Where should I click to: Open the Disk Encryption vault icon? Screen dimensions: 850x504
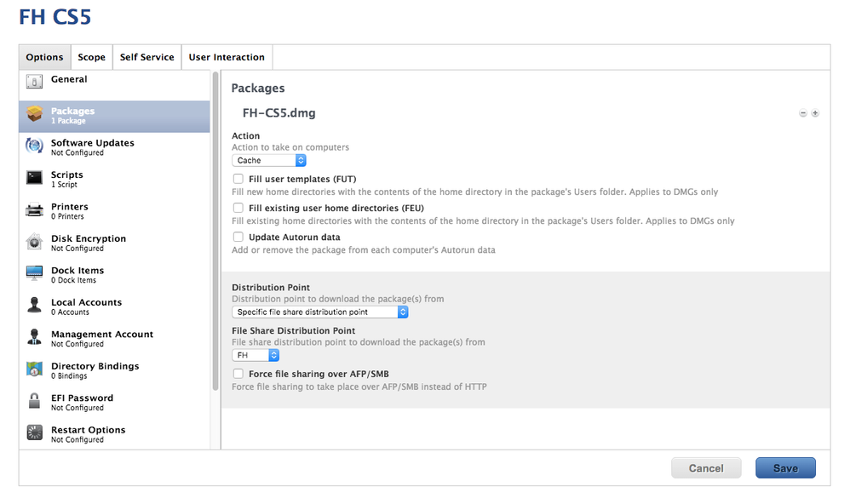(x=34, y=242)
